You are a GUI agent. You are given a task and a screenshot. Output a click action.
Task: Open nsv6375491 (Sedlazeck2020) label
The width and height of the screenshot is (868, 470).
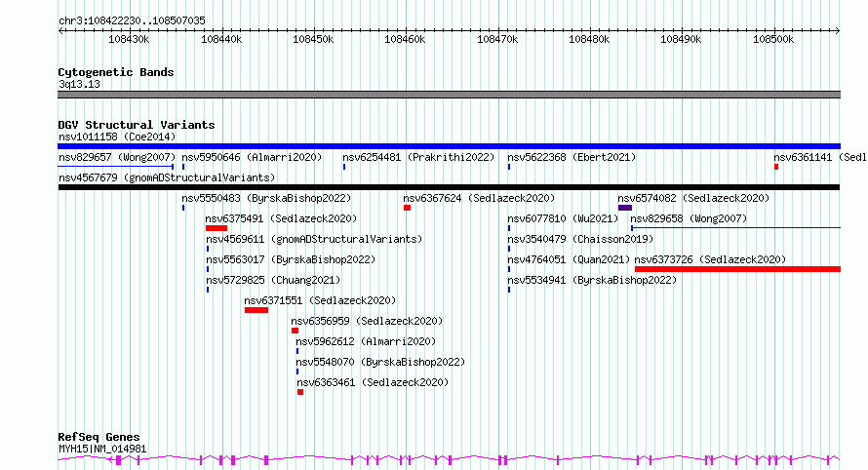(x=281, y=218)
